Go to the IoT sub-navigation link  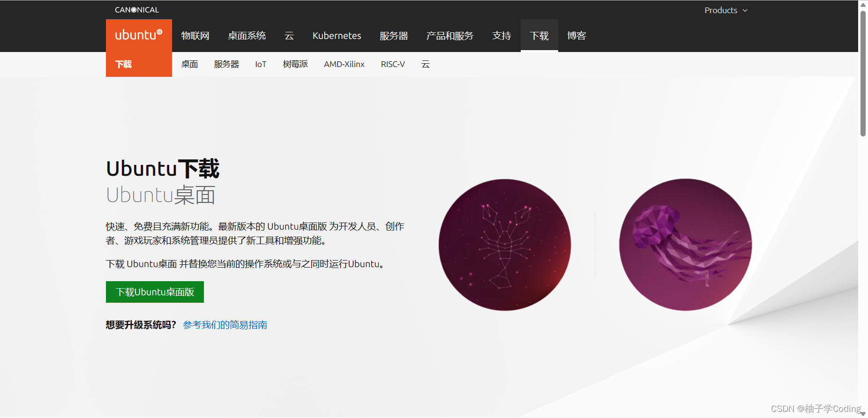(261, 64)
